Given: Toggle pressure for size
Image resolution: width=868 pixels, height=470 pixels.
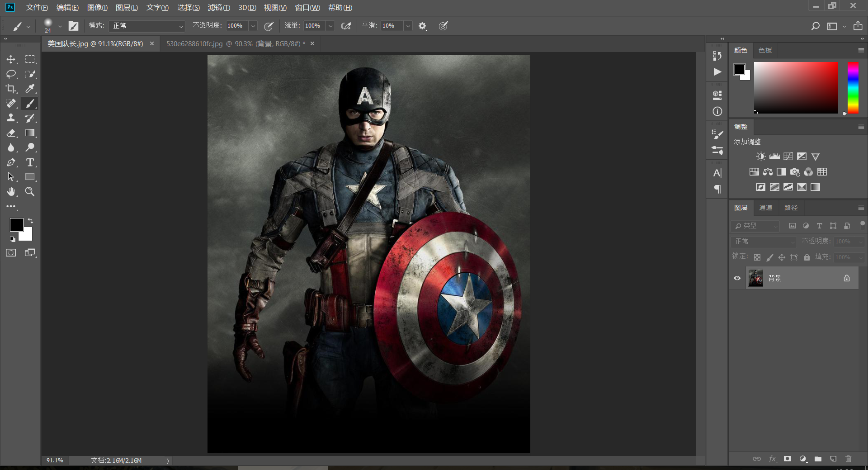Looking at the screenshot, I should pos(443,26).
